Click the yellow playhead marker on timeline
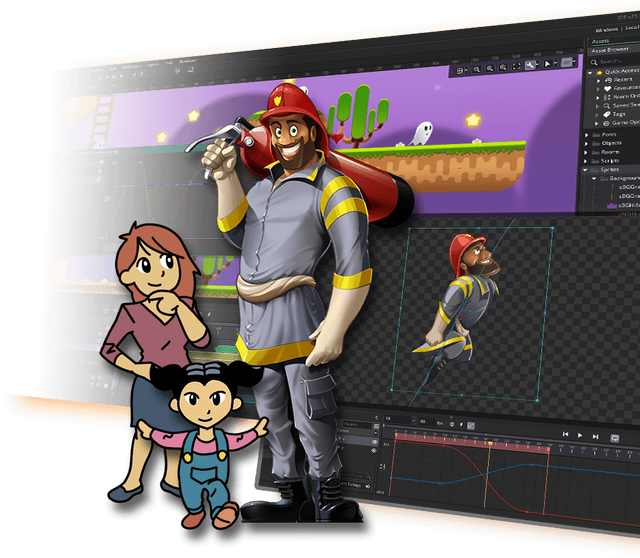Image resolution: width=640 pixels, height=558 pixels. (x=489, y=443)
